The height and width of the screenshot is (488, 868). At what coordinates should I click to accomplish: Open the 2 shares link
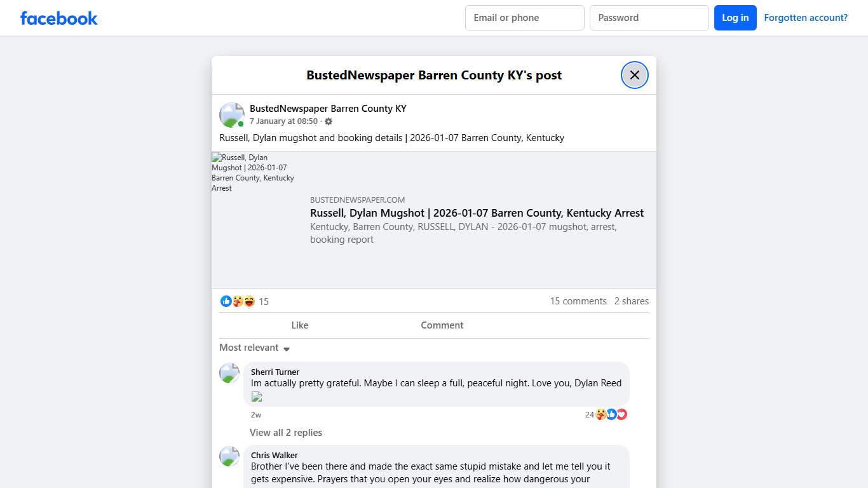tap(632, 301)
